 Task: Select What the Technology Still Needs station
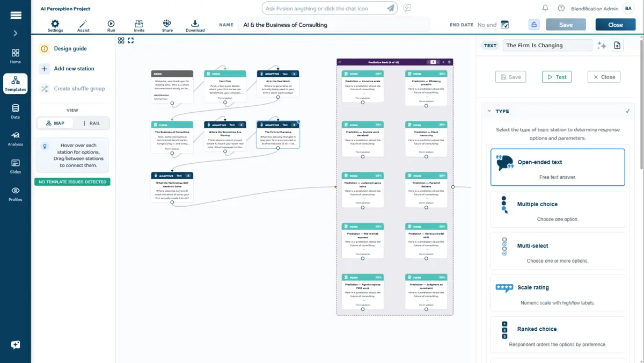172,187
